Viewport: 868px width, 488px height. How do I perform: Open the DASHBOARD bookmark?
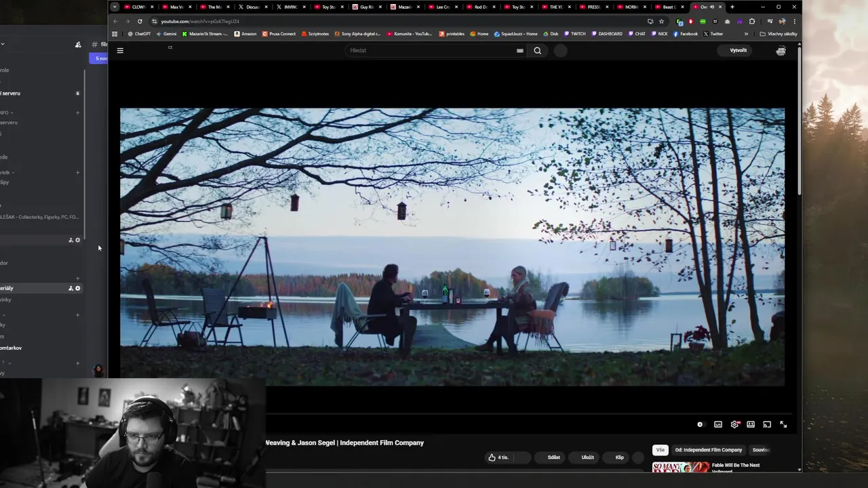(607, 34)
